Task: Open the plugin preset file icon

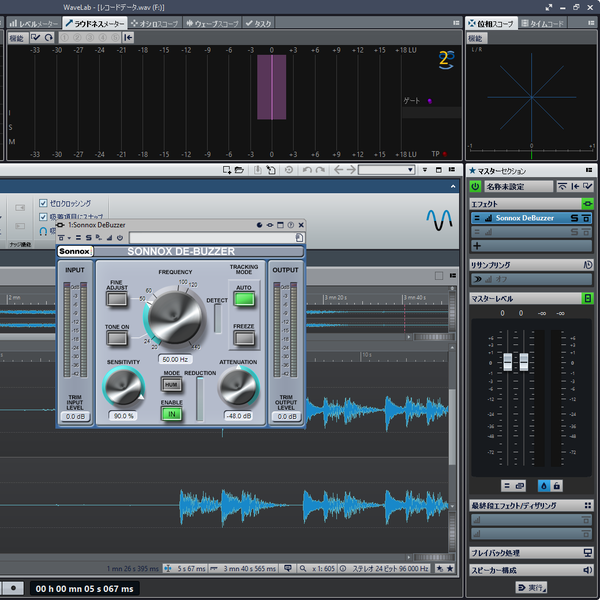Action: click(x=299, y=238)
